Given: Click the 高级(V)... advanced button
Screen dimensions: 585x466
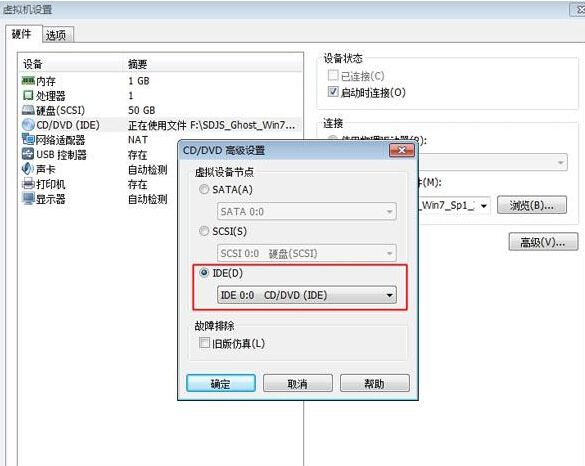Looking at the screenshot, I should click(x=543, y=242).
